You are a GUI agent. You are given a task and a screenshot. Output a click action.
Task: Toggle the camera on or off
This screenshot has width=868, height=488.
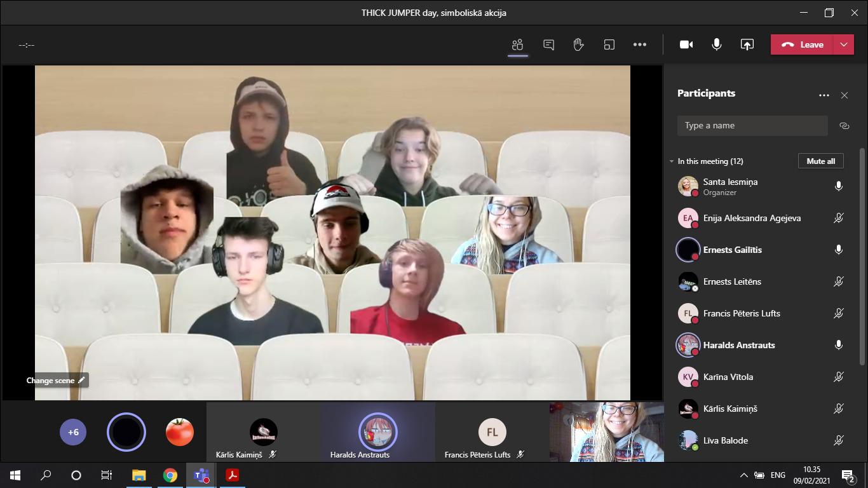pyautogui.click(x=686, y=44)
